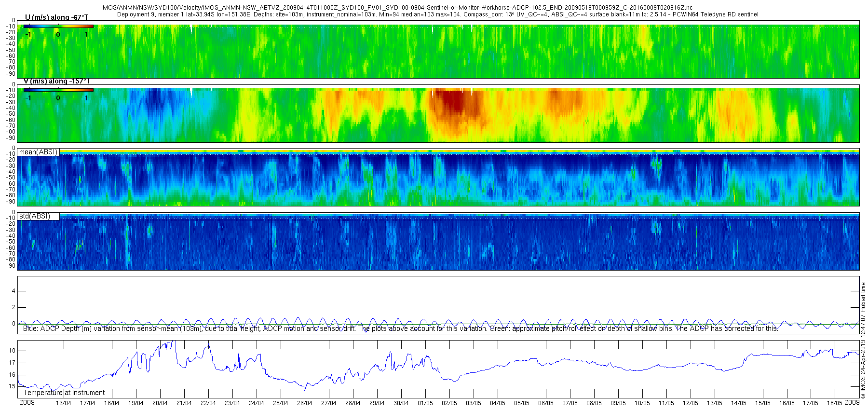The height and width of the screenshot is (410, 868).
Task: Click the '02/05' date tick label
Action: pyautogui.click(x=449, y=403)
